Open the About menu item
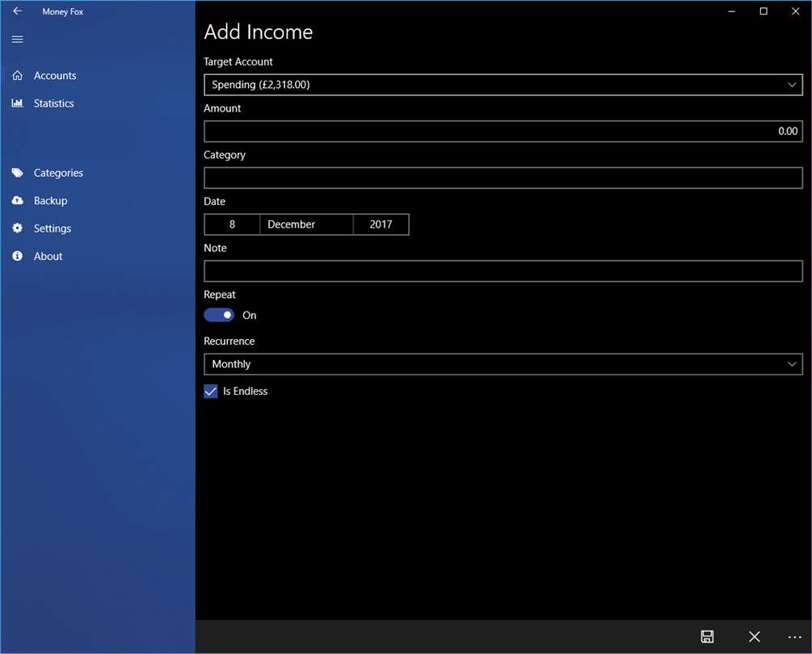 pos(48,256)
